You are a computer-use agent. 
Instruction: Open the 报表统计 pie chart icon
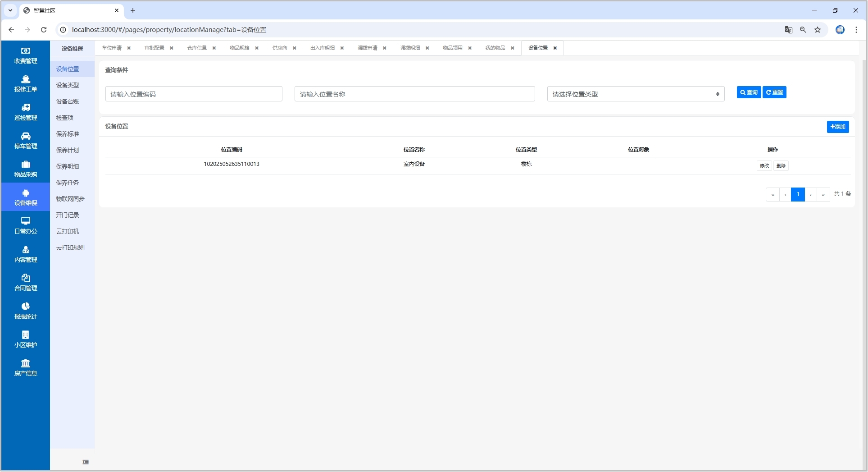(x=26, y=307)
